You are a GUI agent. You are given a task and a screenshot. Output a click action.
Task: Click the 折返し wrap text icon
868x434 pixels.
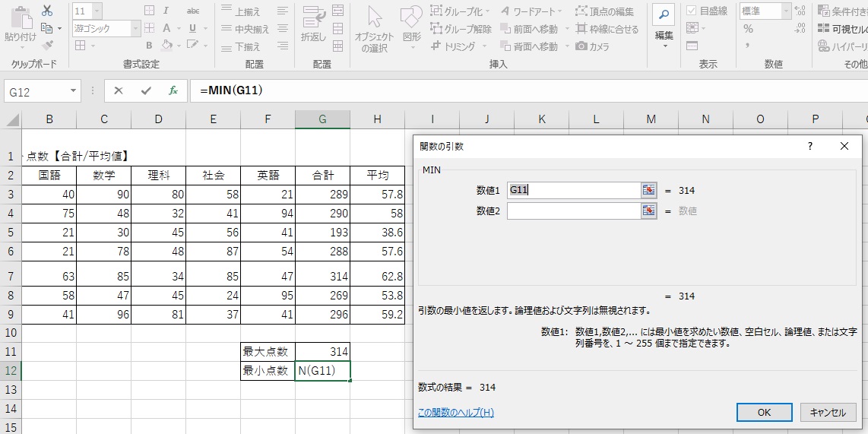[x=313, y=24]
